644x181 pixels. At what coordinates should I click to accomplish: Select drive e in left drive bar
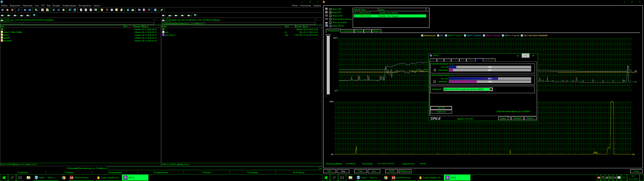pos(16,15)
